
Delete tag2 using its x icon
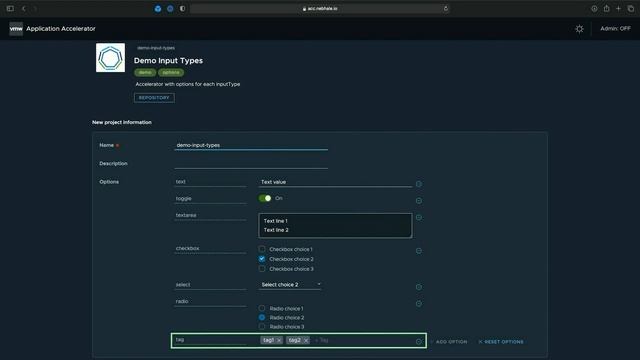point(306,340)
